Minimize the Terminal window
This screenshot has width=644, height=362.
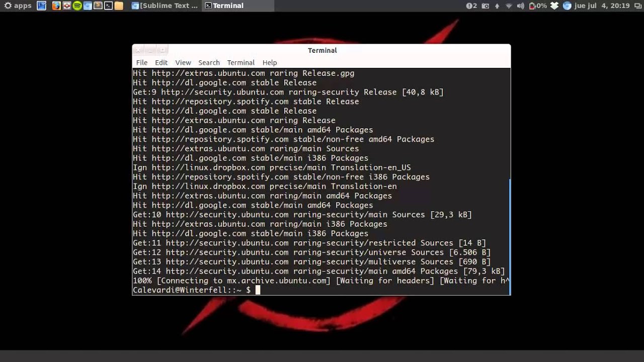(150, 50)
